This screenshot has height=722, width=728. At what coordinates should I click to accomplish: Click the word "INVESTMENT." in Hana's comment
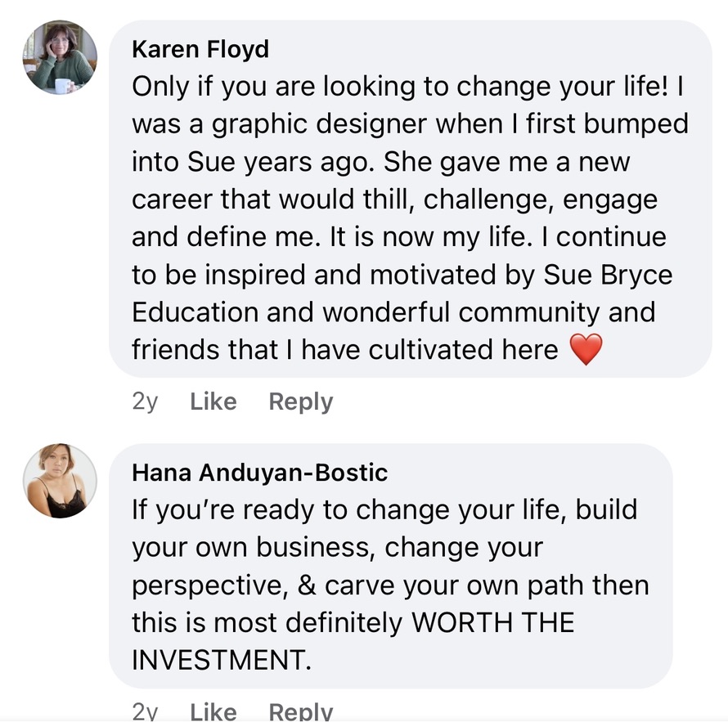tap(222, 661)
